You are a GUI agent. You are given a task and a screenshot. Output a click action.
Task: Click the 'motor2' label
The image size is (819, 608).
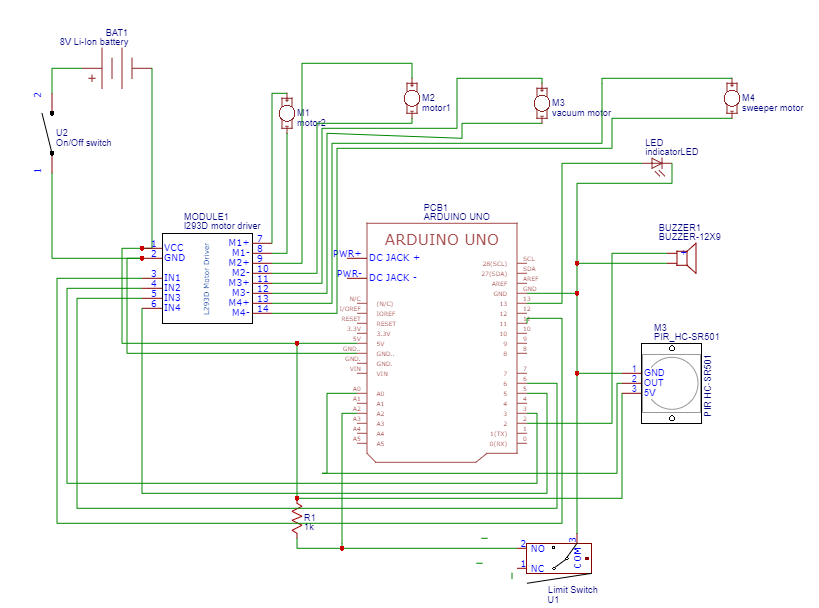[311, 123]
